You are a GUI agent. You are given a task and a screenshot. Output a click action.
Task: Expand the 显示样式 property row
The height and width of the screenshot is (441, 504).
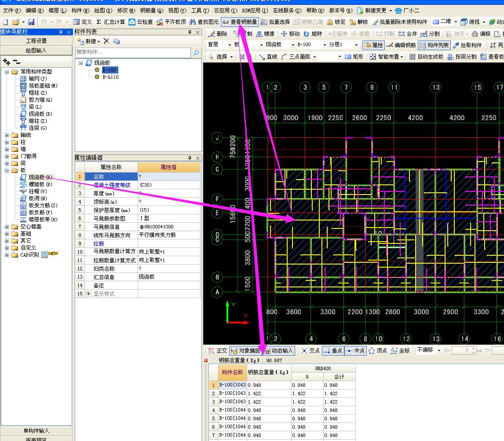point(88,294)
